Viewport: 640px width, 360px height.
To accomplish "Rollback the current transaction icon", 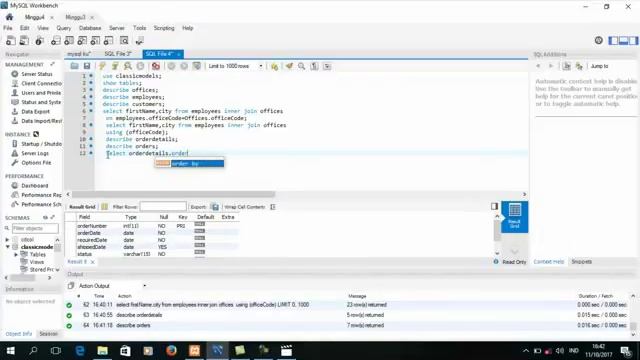I will 184,66.
